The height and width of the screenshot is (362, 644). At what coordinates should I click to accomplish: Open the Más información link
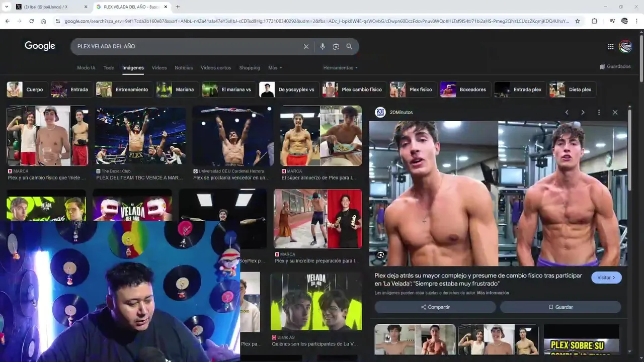pyautogui.click(x=493, y=293)
